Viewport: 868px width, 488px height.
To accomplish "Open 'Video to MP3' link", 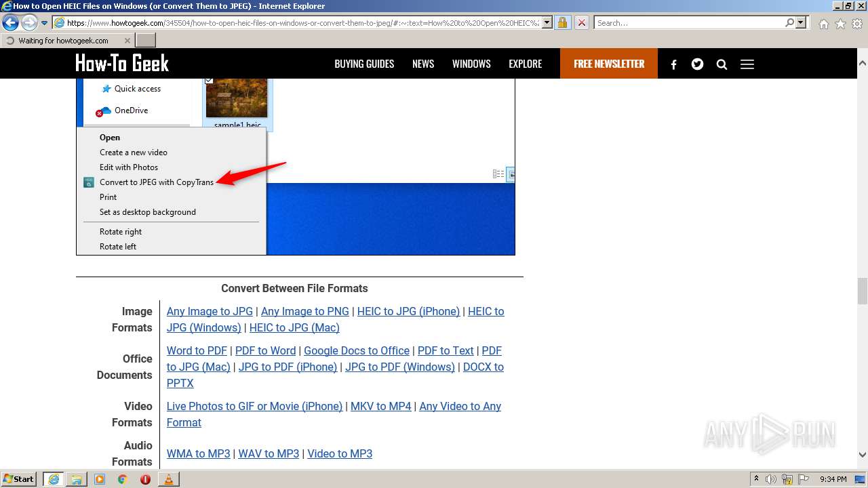I will click(340, 453).
